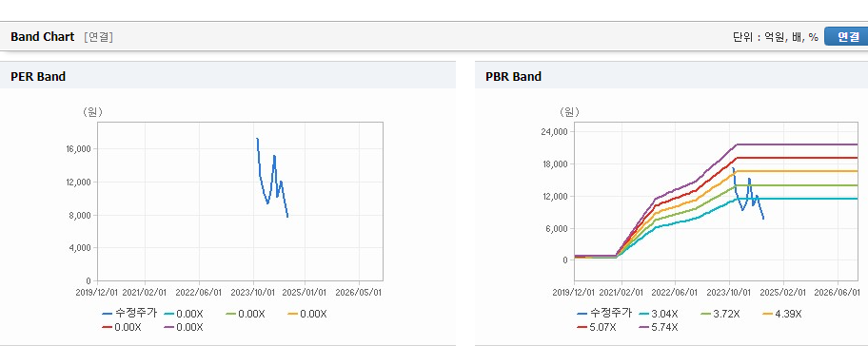Toggle 수정주가 legend in the PER Band chart
Viewport: 868px width, 346px height.
[129, 314]
